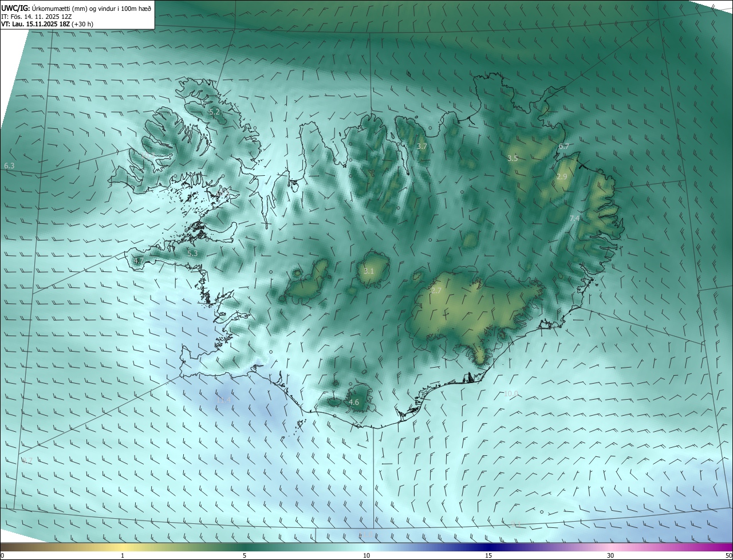Click the 6.7 value on the map
Image resolution: width=733 pixels, height=560 pixels.
pos(564,147)
